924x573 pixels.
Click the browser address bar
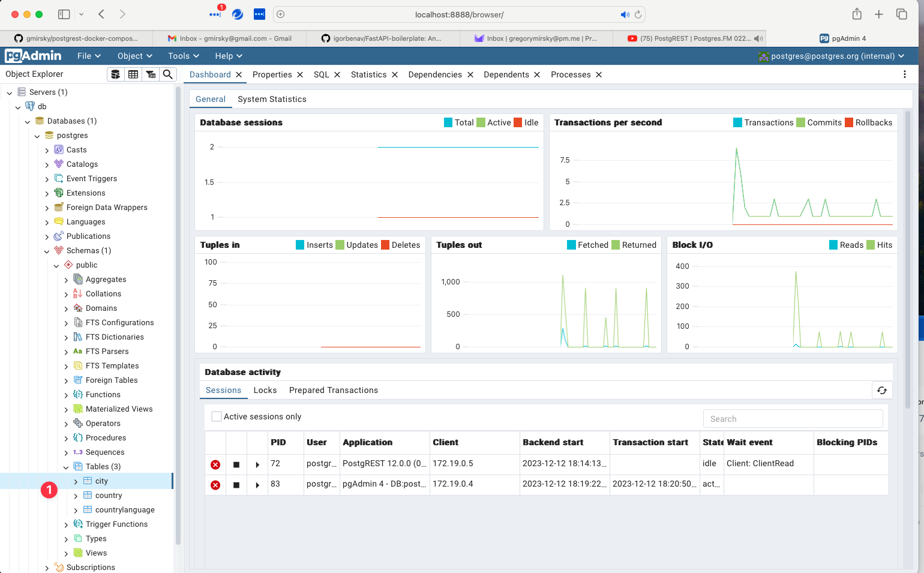tap(459, 14)
